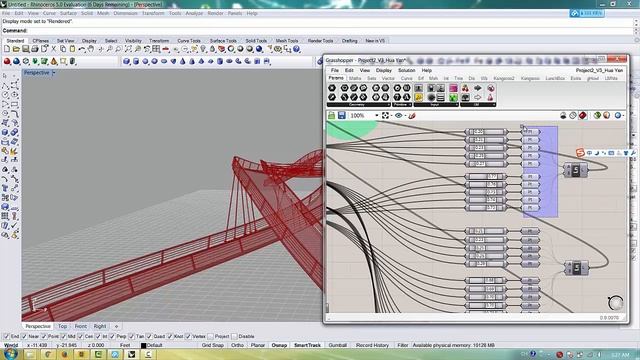Open the Grasshopper preview eye dropdown arrow

[405, 116]
